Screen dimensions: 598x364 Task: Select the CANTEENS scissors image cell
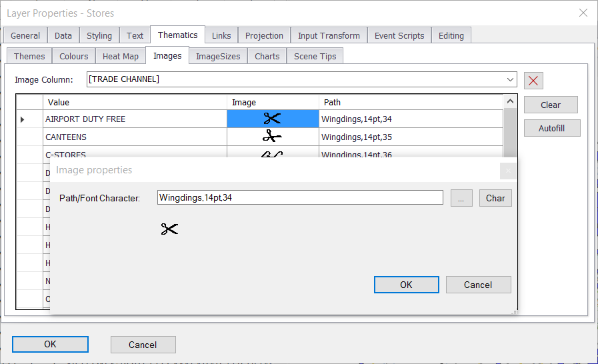pyautogui.click(x=273, y=137)
